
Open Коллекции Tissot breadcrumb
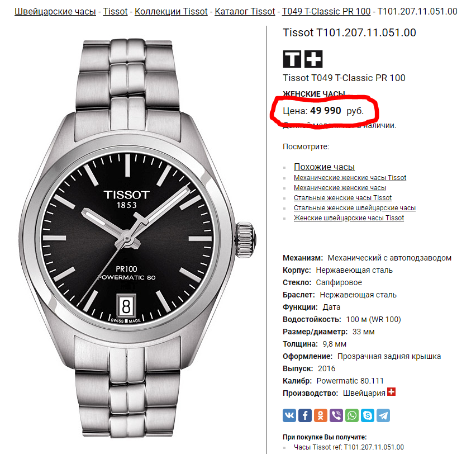(x=171, y=12)
